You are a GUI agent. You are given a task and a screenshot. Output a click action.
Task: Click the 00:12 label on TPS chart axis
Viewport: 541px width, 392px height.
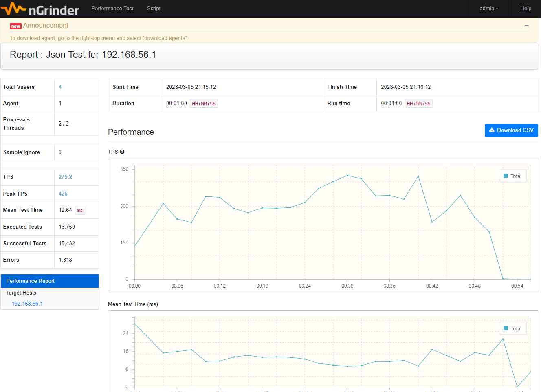pyautogui.click(x=220, y=286)
